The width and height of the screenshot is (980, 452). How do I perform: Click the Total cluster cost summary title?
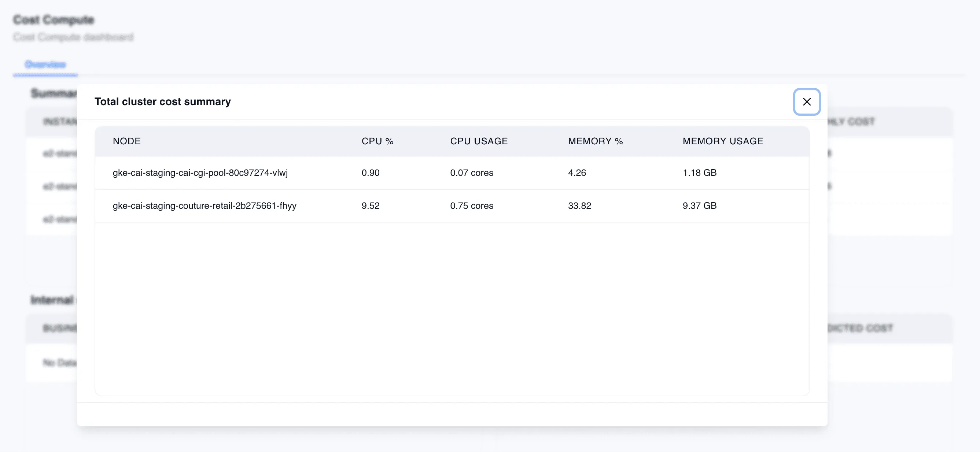[162, 101]
